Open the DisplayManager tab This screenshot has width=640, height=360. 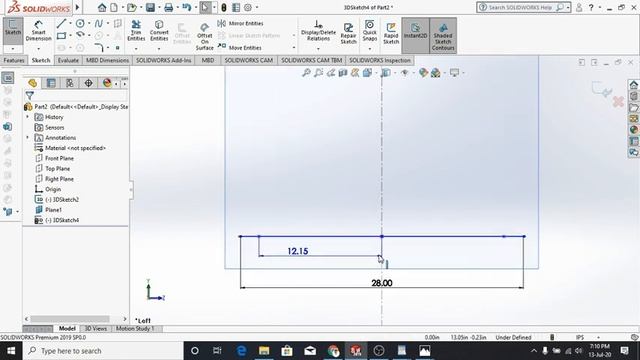click(107, 83)
